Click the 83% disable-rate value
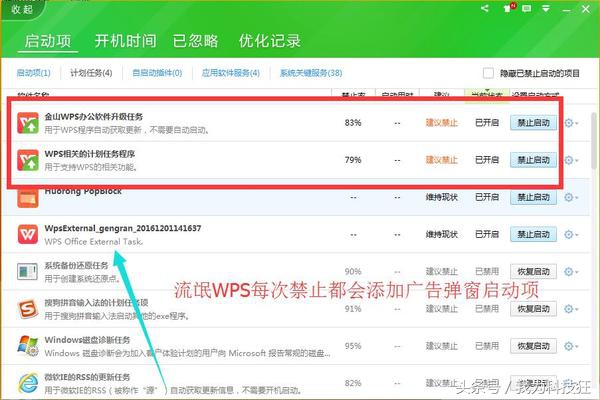Viewport: 600px width, 400px height. tap(353, 122)
